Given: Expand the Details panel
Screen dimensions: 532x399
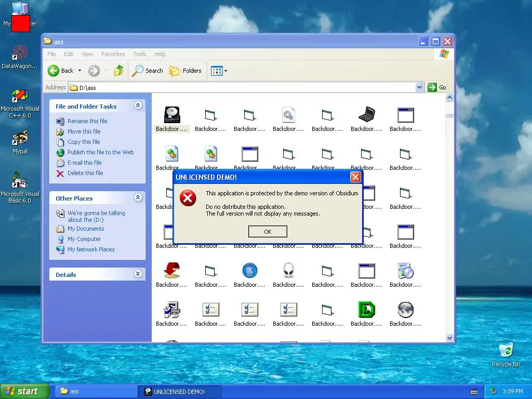Looking at the screenshot, I should [138, 274].
